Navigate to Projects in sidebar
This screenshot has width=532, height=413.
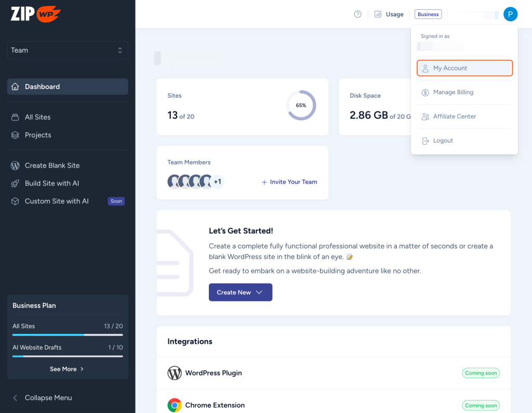38,135
